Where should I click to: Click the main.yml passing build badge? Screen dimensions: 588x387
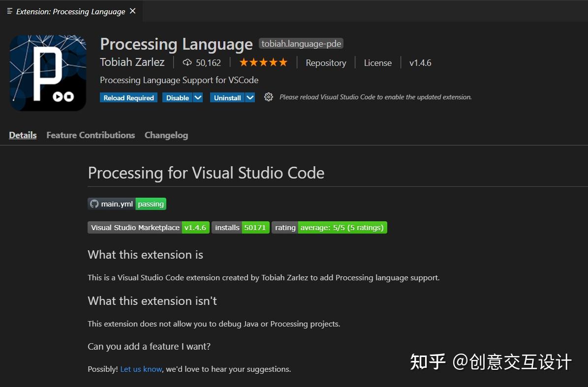pos(126,204)
